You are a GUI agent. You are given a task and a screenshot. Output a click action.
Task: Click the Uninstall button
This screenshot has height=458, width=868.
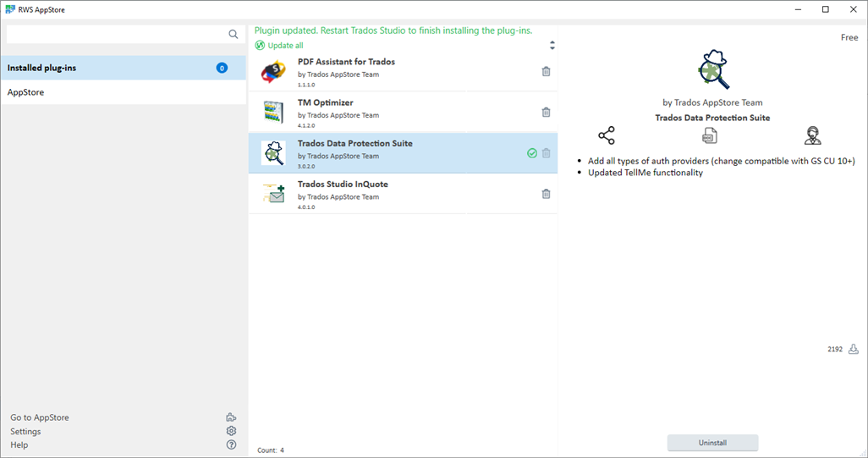[x=712, y=443]
